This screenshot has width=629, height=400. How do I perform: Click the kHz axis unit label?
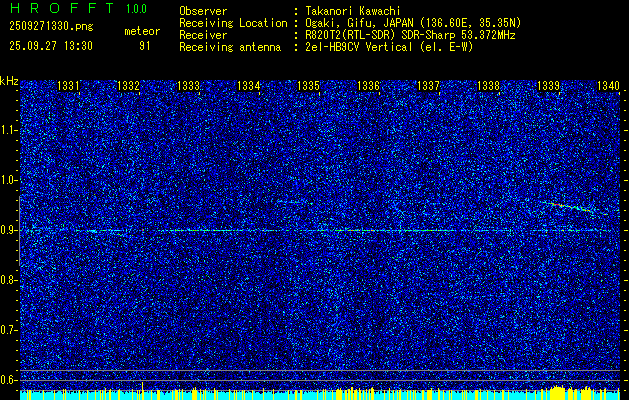pos(9,82)
